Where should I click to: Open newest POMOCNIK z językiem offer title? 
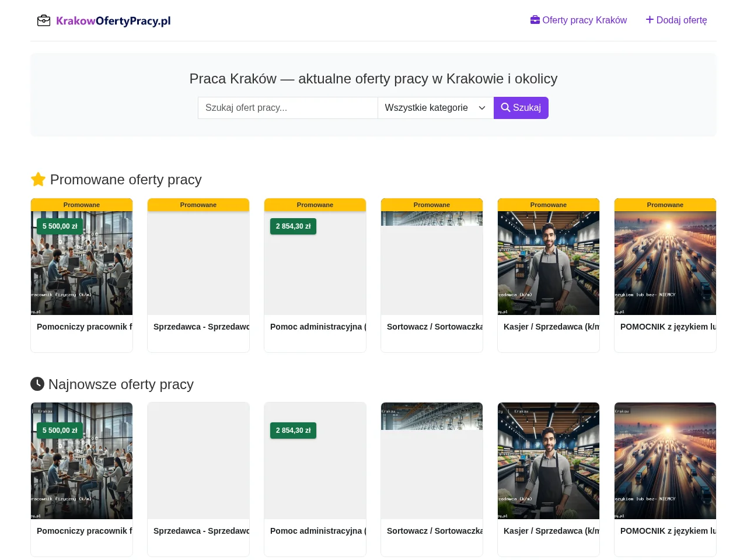pos(668,531)
